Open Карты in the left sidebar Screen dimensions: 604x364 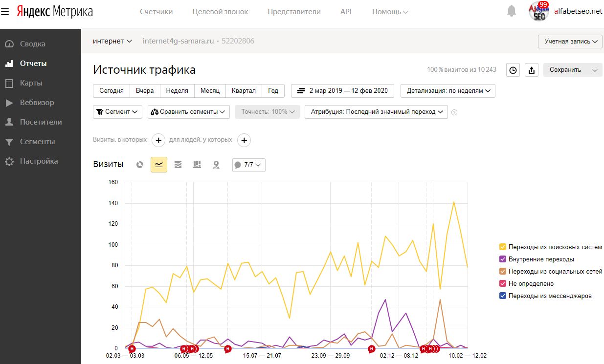click(31, 83)
